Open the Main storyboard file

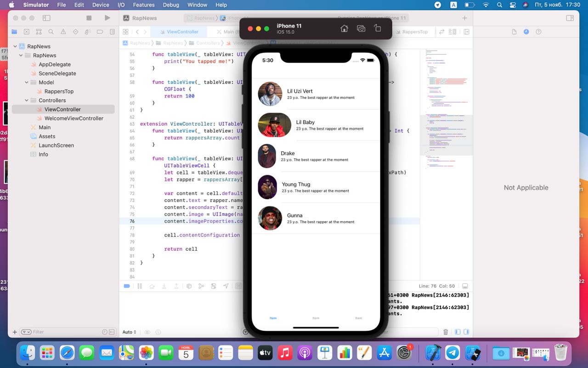45,127
